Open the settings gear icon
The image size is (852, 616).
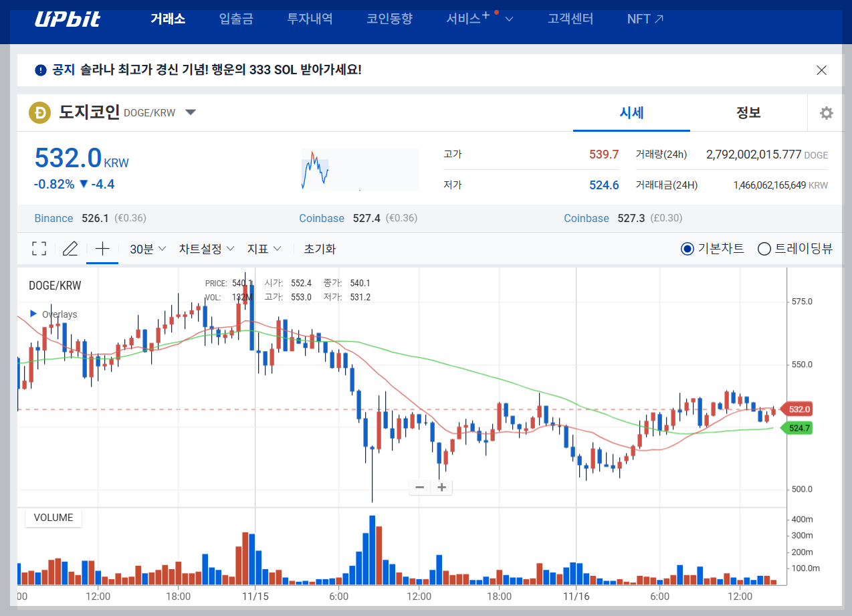(827, 112)
